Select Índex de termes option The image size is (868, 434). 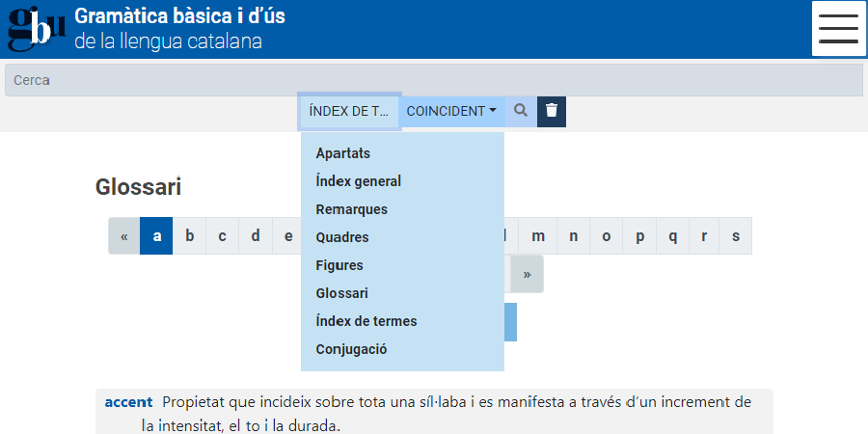tap(366, 321)
